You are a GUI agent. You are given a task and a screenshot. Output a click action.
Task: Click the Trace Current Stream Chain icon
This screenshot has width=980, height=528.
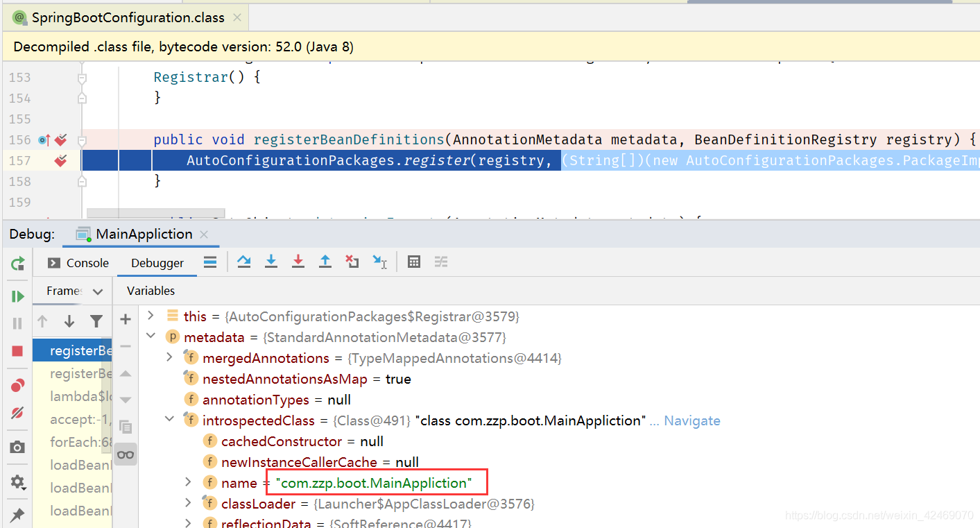(441, 262)
